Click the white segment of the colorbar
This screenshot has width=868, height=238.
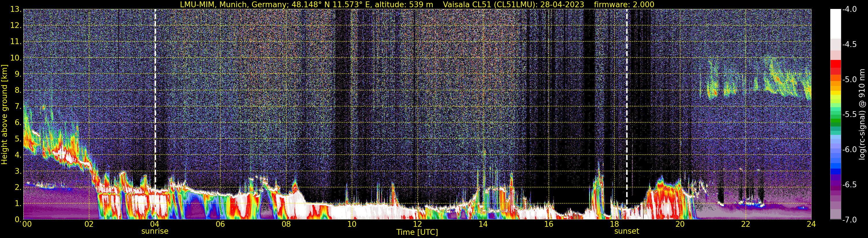[x=835, y=24]
